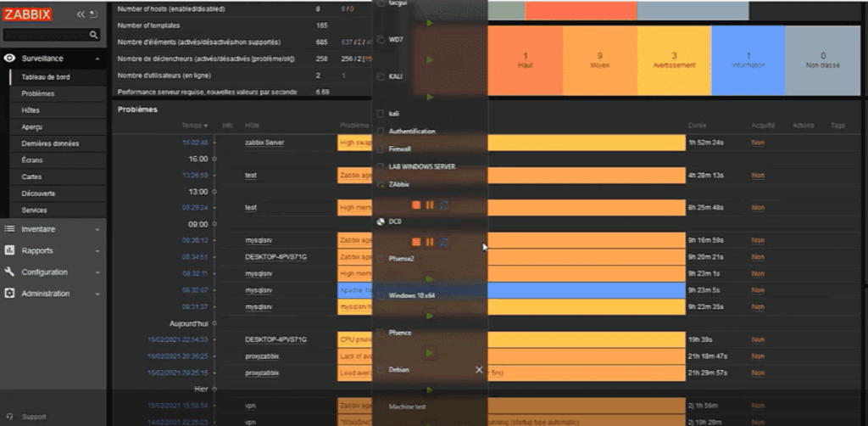Open the zabbix Server host link
The image size is (868, 426).
264,143
